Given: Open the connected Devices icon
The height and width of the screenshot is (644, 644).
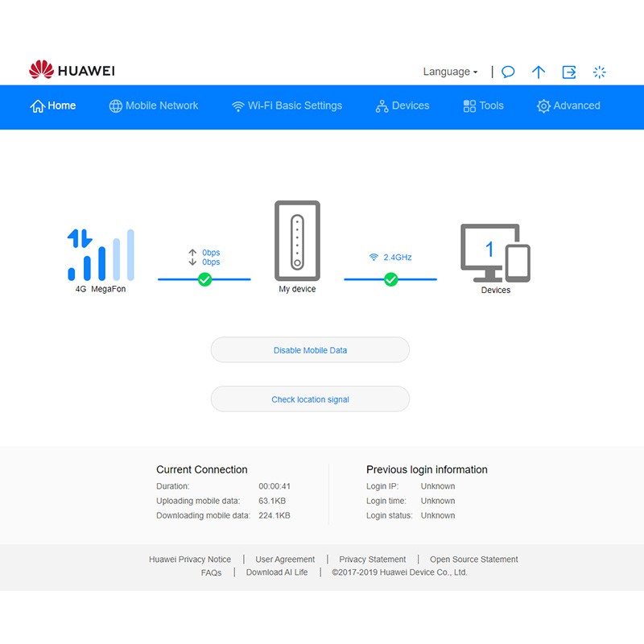Looking at the screenshot, I should (495, 254).
